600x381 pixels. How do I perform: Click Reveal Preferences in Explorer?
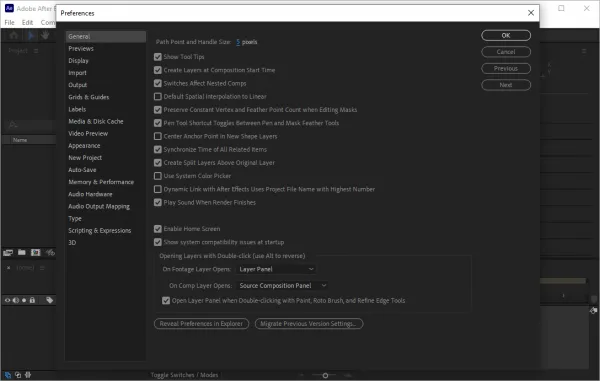point(201,324)
